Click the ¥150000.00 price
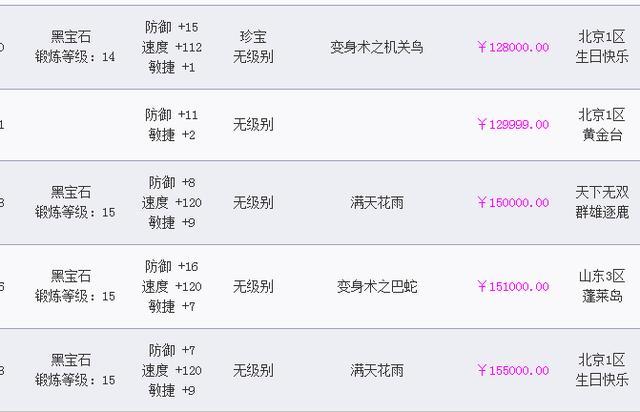The height and width of the screenshot is (412, 640). pos(513,203)
